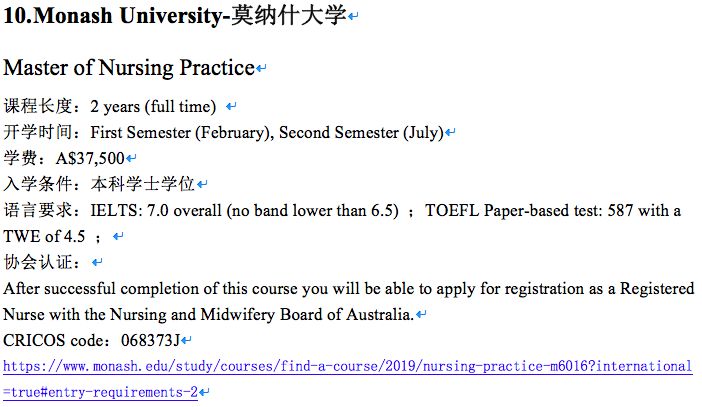Click the paragraph mark after 'TWE of 4.5'
The image size is (702, 407).
pyautogui.click(x=118, y=236)
